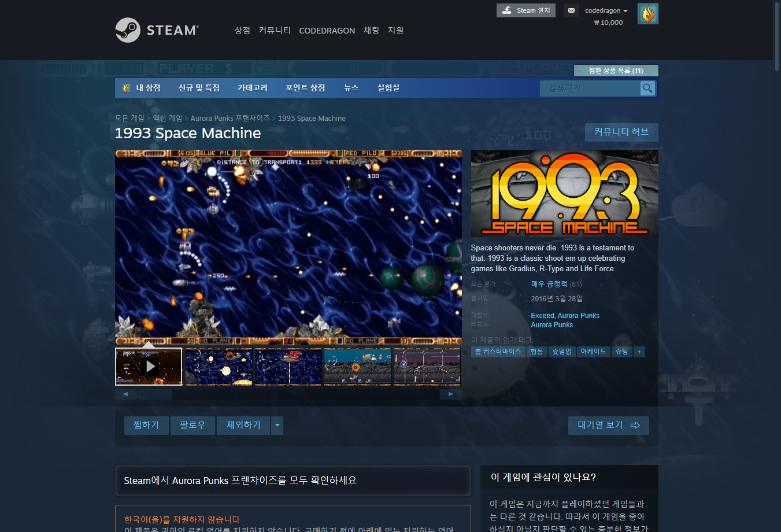Select 아케이드 tag

point(593,352)
